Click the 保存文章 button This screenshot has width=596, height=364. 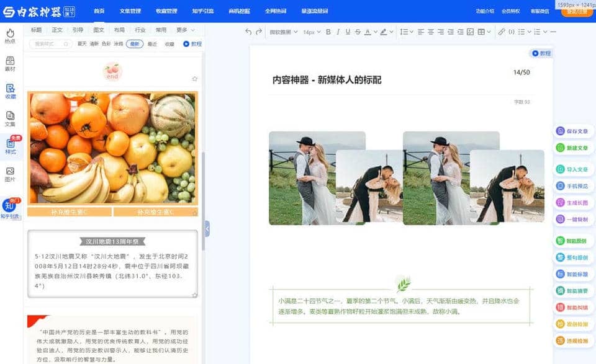[x=571, y=131]
